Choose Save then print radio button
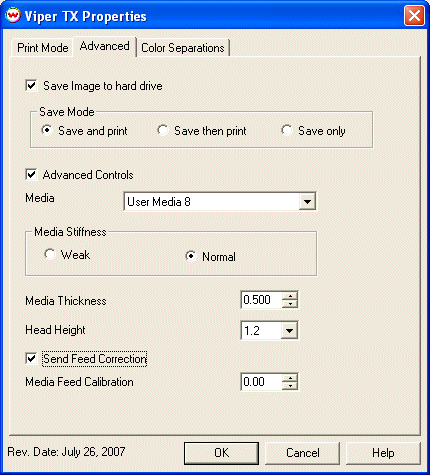This screenshot has height=475, width=430. point(163,130)
